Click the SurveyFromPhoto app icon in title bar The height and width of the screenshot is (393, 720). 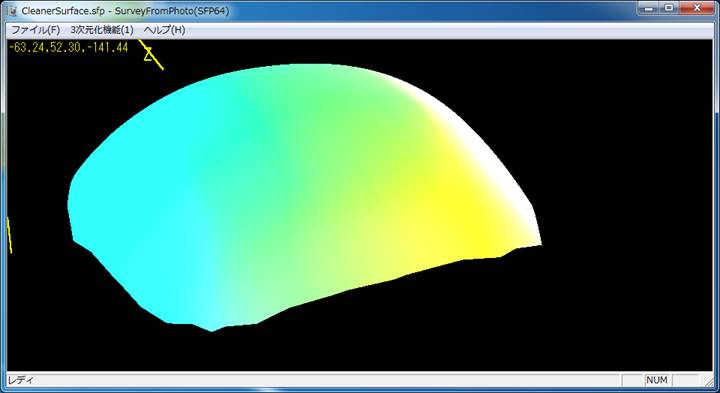coord(12,11)
